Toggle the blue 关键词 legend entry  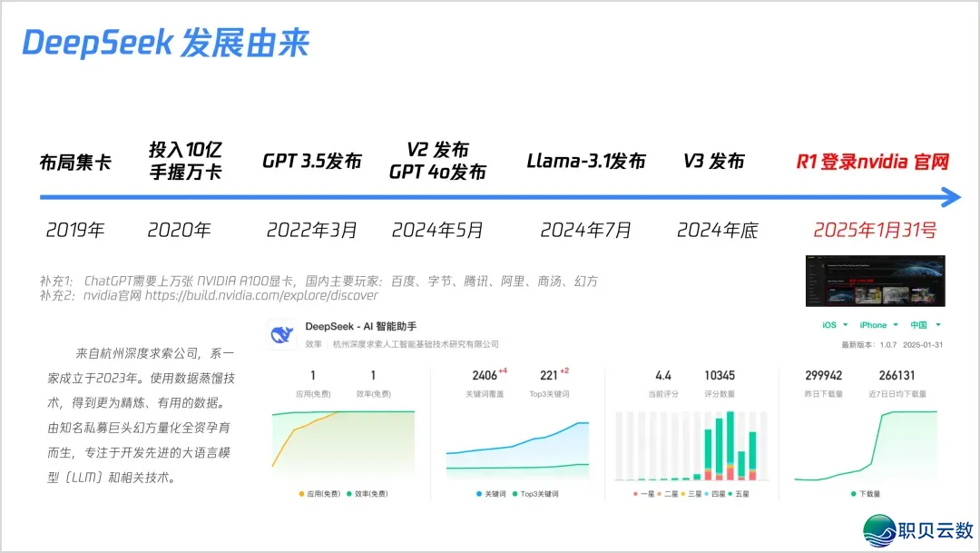pyautogui.click(x=491, y=494)
